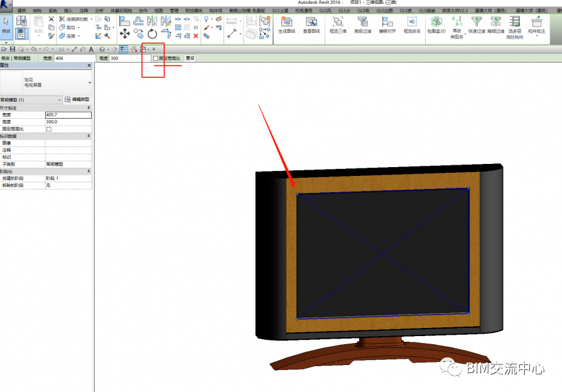This screenshot has height=392, width=562.
Task: Toggle 固定宽高比 checkbox in properties panel
Action: click(49, 129)
